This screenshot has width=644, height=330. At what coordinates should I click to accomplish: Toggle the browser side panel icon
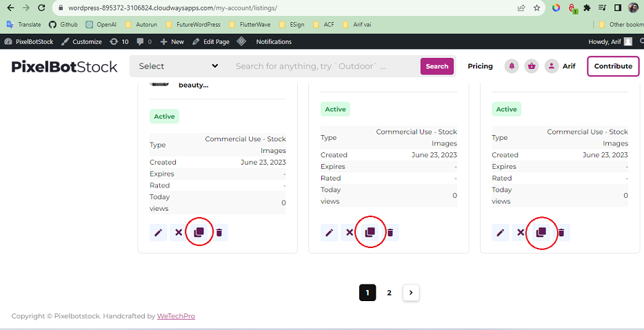(618, 8)
